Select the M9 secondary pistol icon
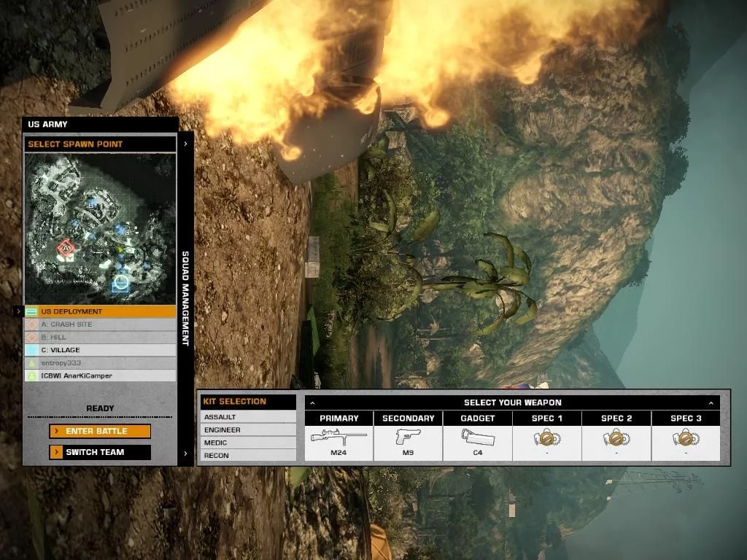This screenshot has width=747, height=560. [409, 437]
